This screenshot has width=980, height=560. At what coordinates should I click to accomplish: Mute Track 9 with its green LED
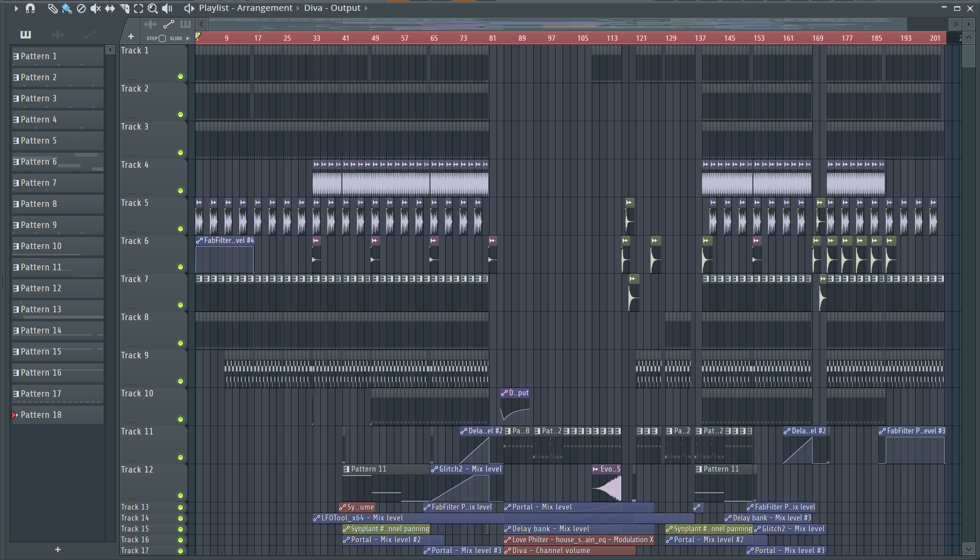click(x=180, y=381)
